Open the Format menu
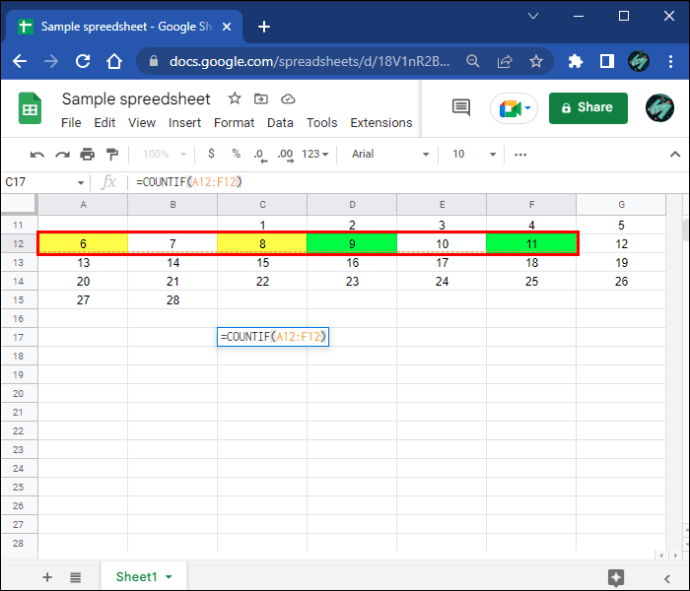The height and width of the screenshot is (591, 690). [x=234, y=123]
